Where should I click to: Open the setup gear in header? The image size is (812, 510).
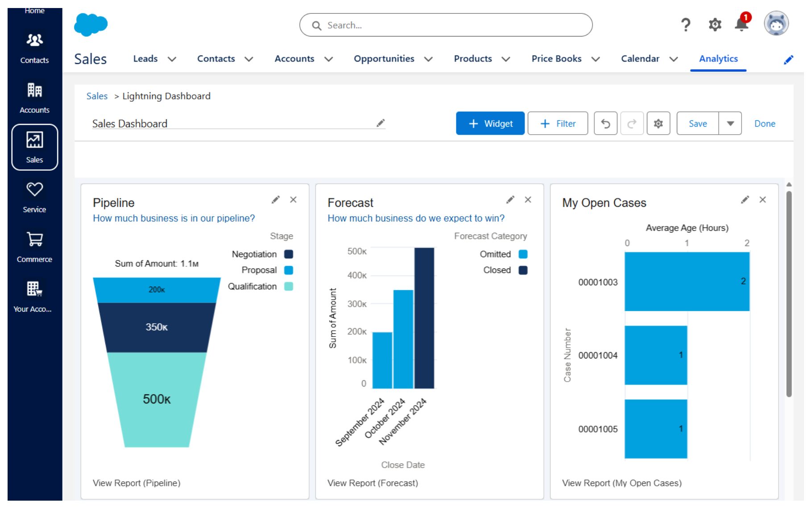(715, 25)
